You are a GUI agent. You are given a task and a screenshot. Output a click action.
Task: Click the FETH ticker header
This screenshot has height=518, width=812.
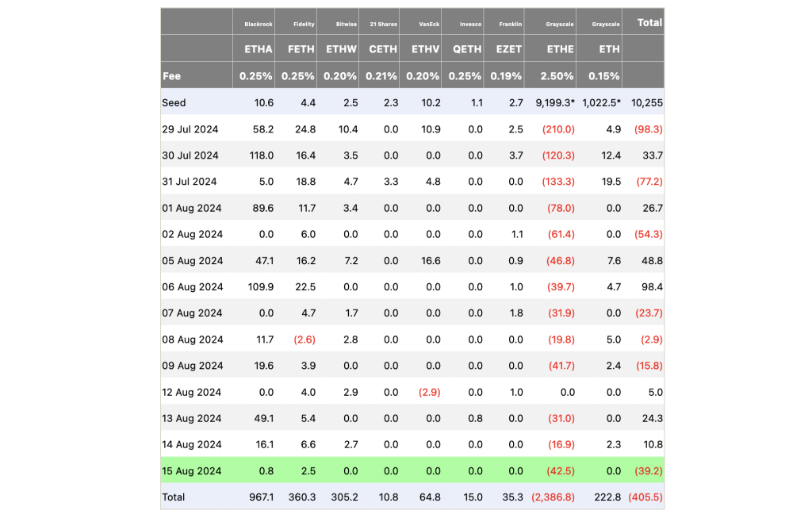pos(301,49)
